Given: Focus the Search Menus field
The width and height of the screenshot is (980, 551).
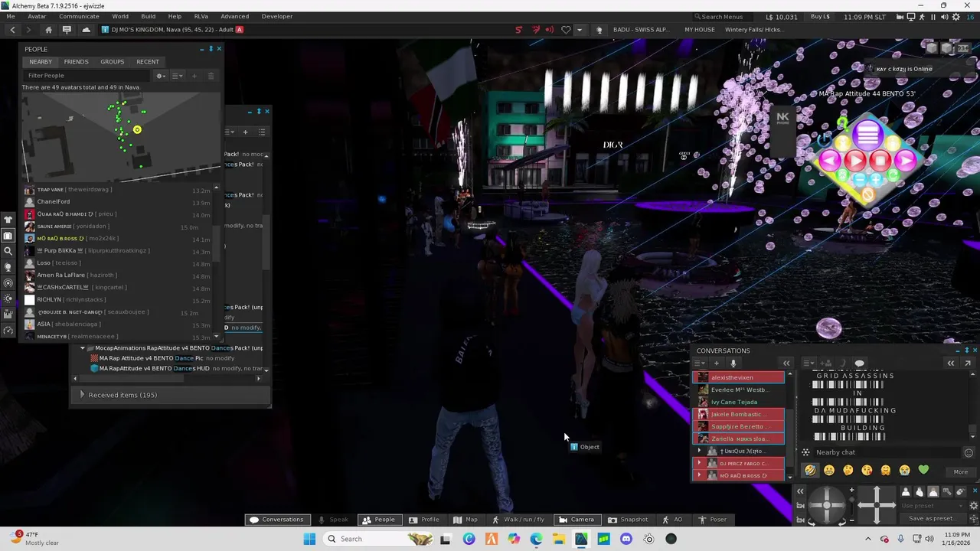Looking at the screenshot, I should pos(724,17).
